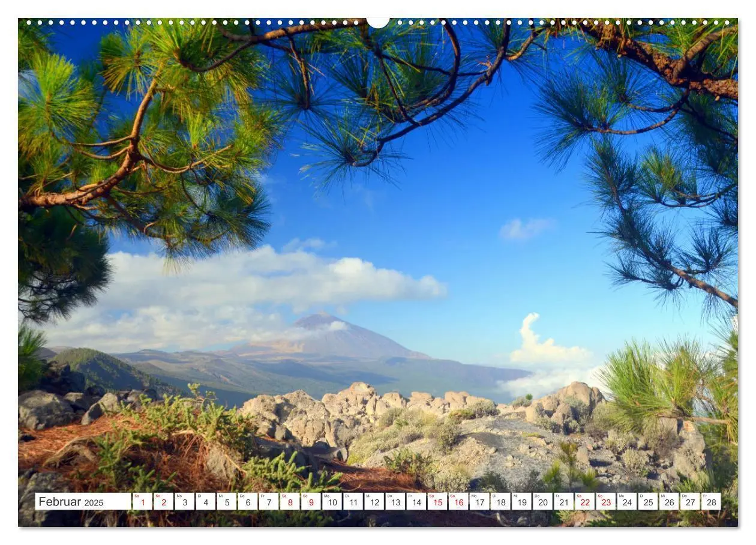The width and height of the screenshot is (756, 545).
Task: Select date cell 7 in the calendar strip
Action: (x=268, y=502)
